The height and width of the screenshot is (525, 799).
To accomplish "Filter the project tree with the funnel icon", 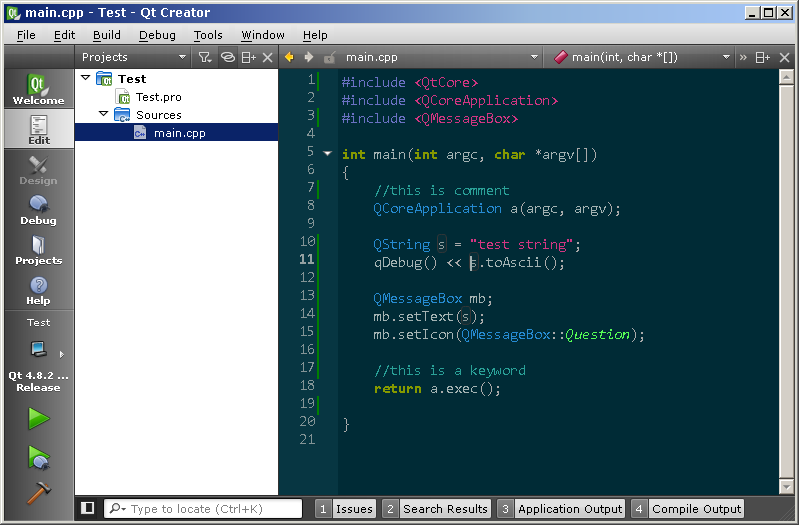I will click(x=205, y=57).
